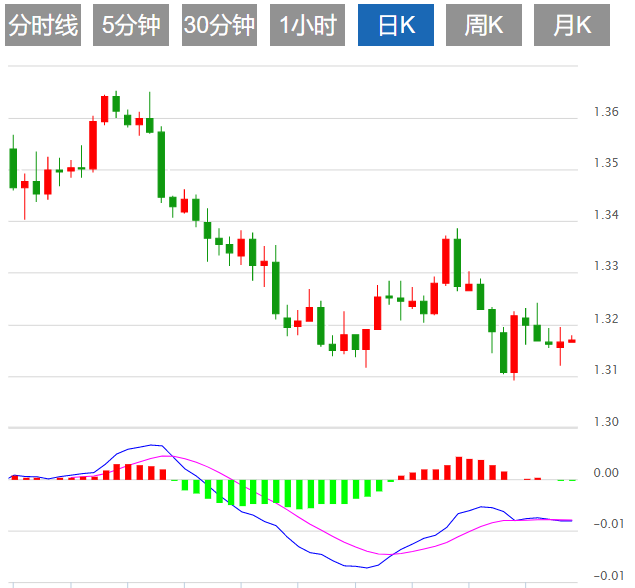Image resolution: width=635 pixels, height=588 pixels.
Task: Switch to the 月K monthly tab
Action: [x=572, y=25]
